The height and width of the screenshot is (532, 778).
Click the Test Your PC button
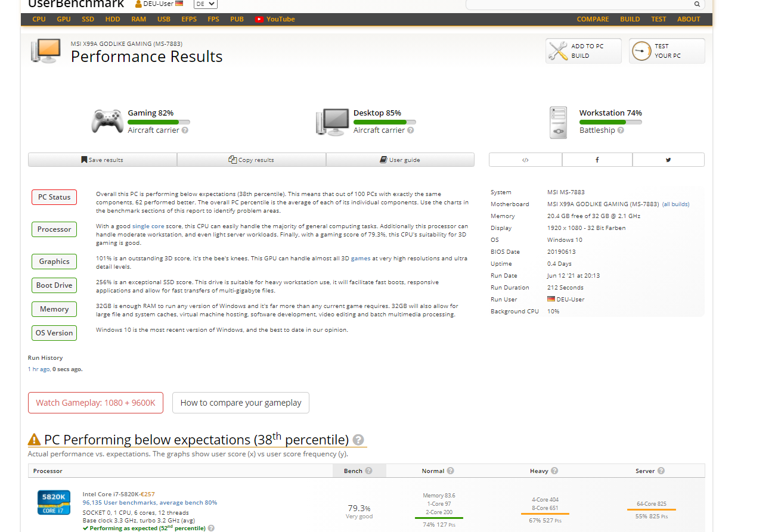667,51
